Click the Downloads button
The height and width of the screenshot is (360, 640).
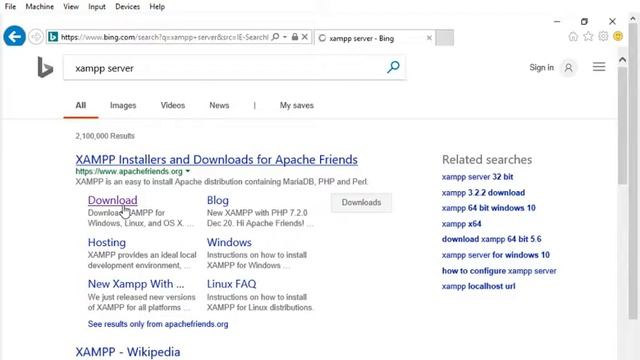coord(361,202)
